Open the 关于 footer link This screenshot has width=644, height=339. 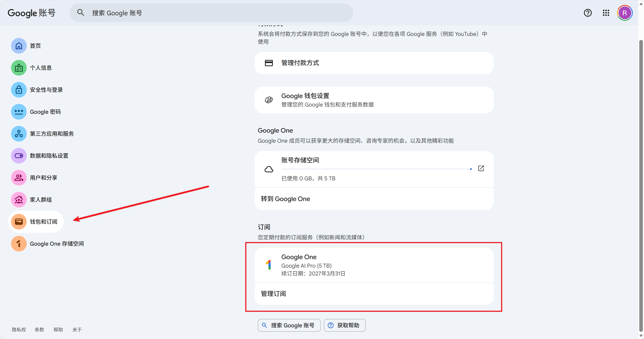click(x=77, y=330)
